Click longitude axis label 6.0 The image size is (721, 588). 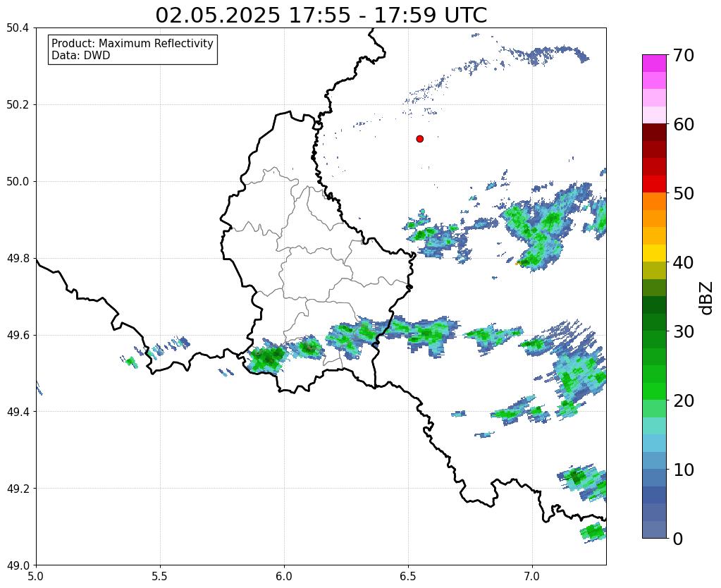[x=284, y=576]
